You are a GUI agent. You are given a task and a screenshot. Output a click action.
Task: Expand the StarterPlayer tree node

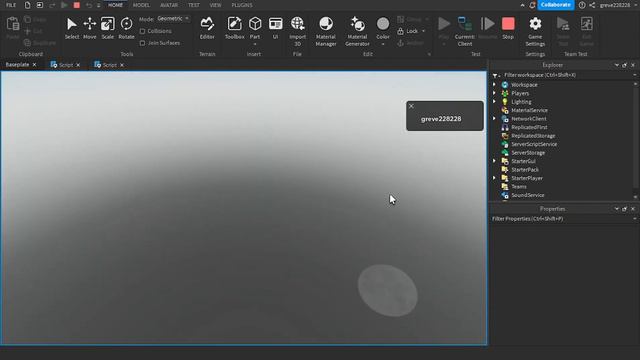point(494,178)
